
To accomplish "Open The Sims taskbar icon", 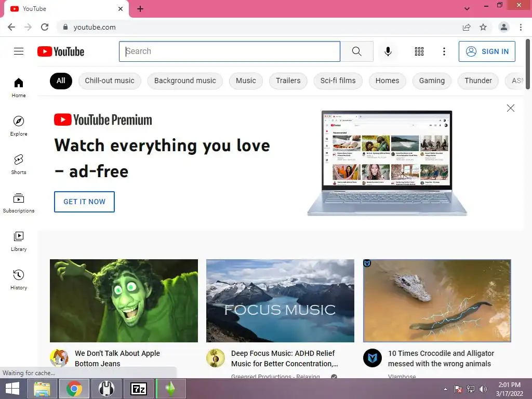I will point(170,389).
